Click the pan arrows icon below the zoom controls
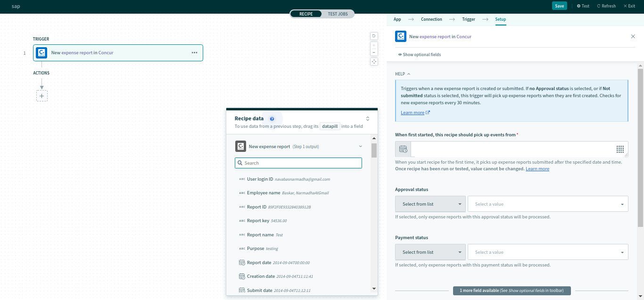This screenshot has width=644, height=300. pyautogui.click(x=374, y=61)
